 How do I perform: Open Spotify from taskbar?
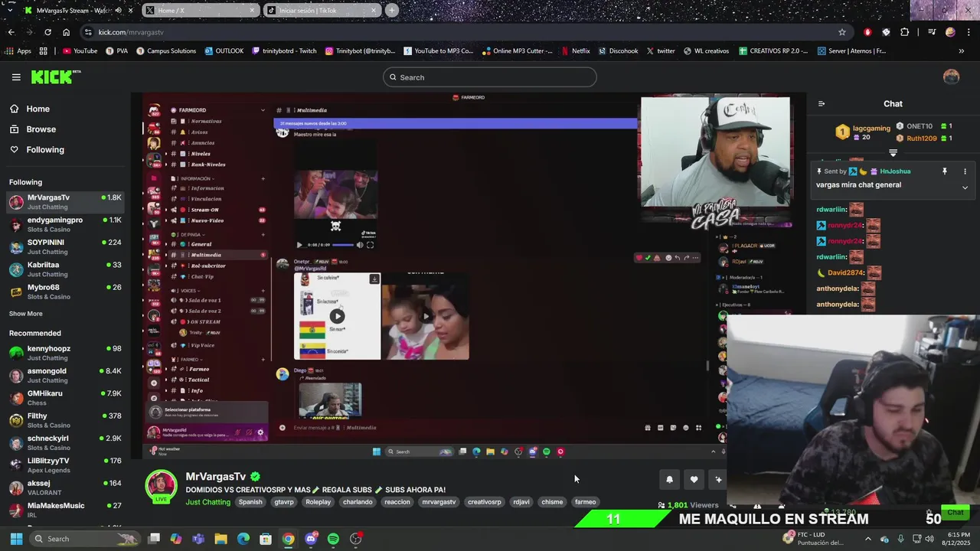click(333, 539)
